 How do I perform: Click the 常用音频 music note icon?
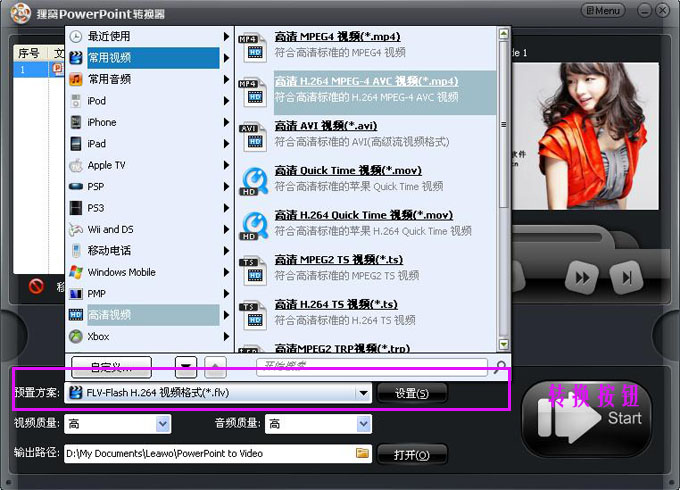tap(76, 79)
